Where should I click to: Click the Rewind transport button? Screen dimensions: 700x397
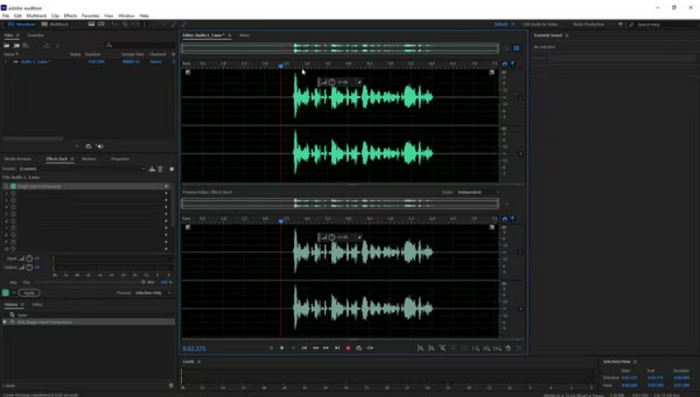[x=316, y=348]
